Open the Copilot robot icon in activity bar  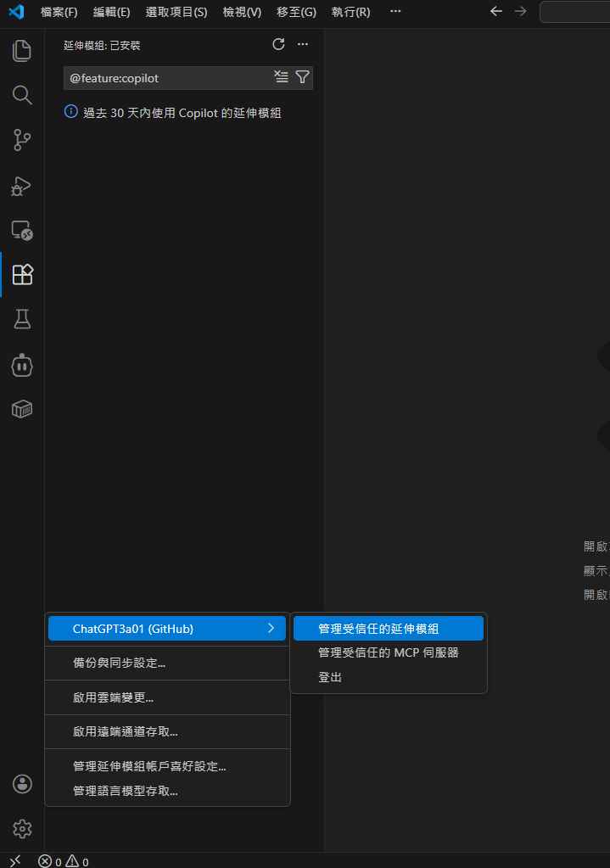(22, 366)
